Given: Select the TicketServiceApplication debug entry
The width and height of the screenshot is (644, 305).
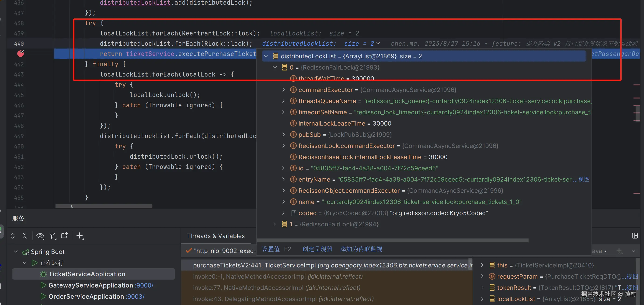Looking at the screenshot, I should click(87, 274).
